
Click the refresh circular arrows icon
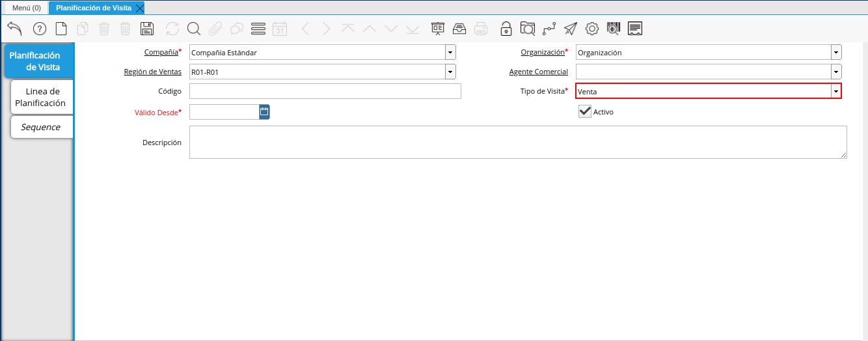click(x=172, y=29)
